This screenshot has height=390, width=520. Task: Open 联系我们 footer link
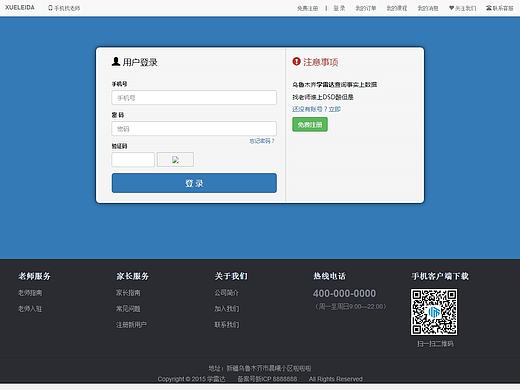click(227, 325)
